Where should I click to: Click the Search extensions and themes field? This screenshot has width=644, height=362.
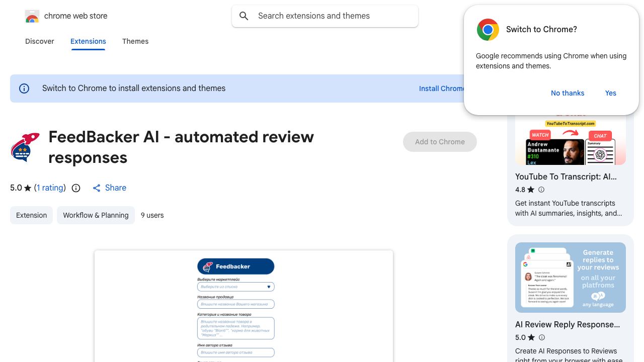click(x=325, y=16)
